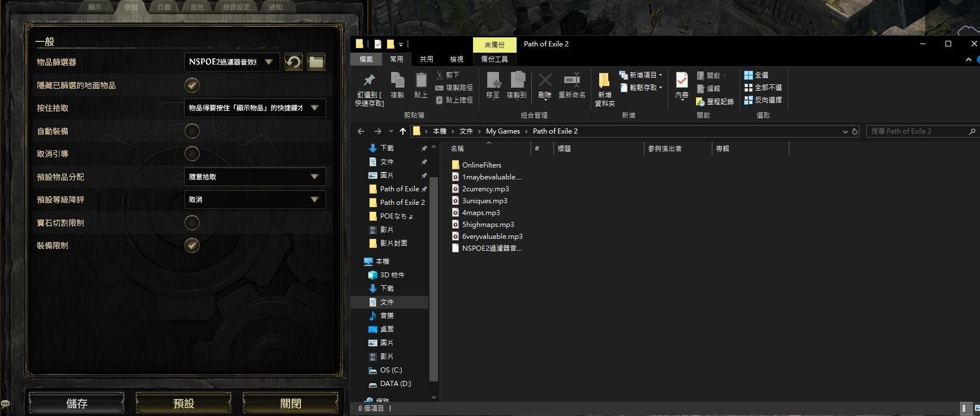
Task: Enable 寶石切割限制 checkbox
Action: point(192,222)
